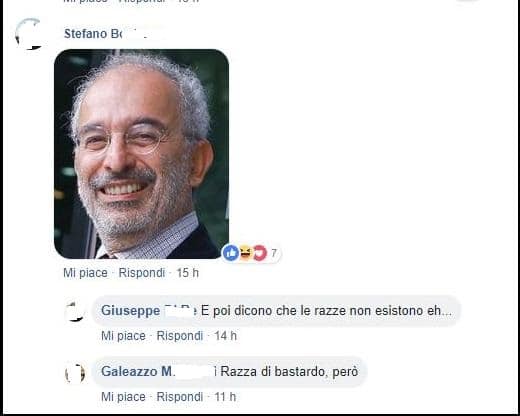Open the reaction count showing 7
This screenshot has width=520, height=416.
click(274, 253)
